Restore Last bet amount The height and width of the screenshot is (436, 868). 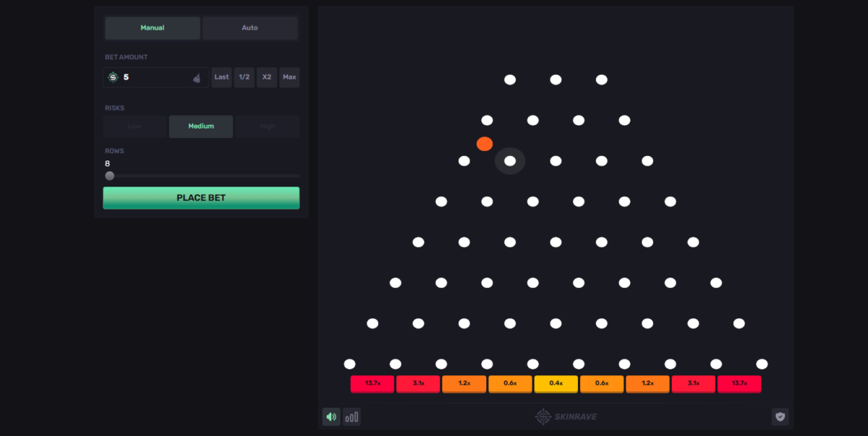[221, 77]
